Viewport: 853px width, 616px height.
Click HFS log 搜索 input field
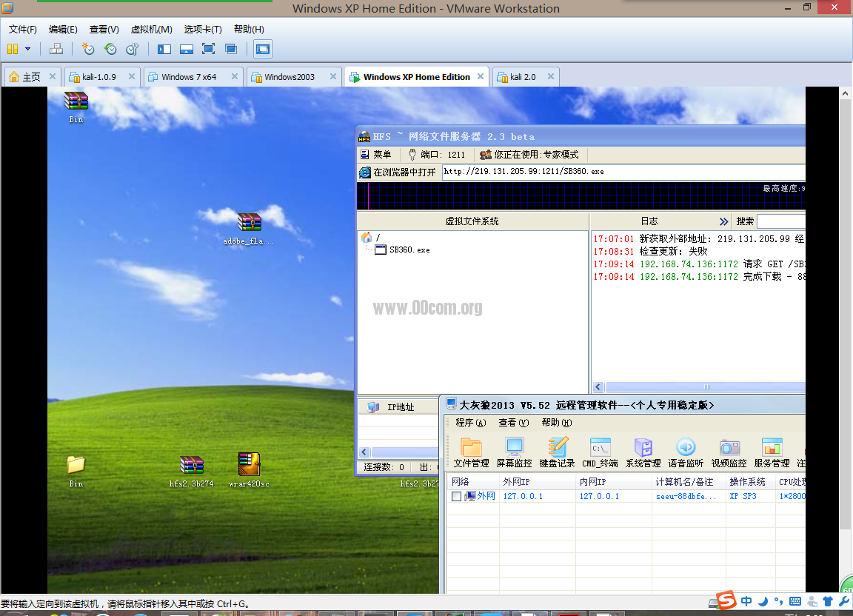click(x=780, y=221)
